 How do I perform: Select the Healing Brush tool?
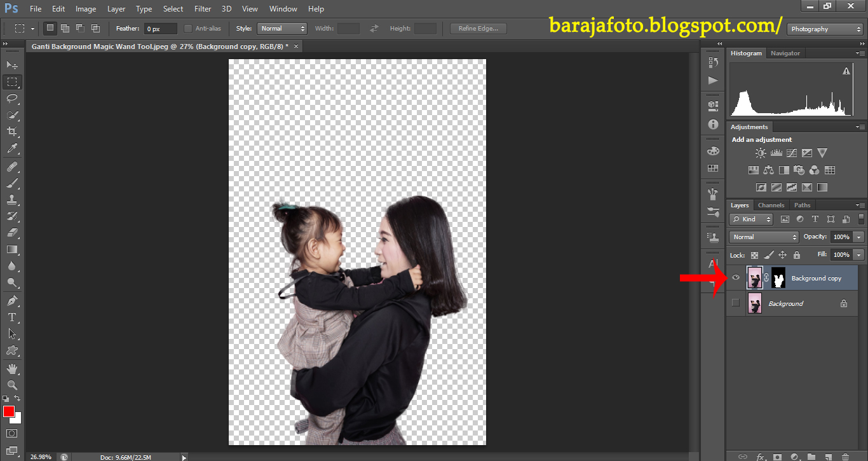(12, 167)
